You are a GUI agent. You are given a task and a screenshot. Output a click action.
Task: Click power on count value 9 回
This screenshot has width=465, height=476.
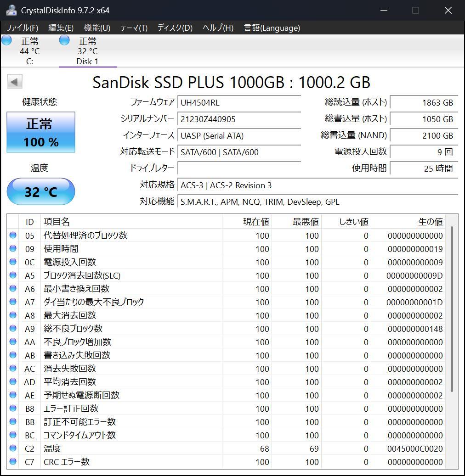(424, 152)
